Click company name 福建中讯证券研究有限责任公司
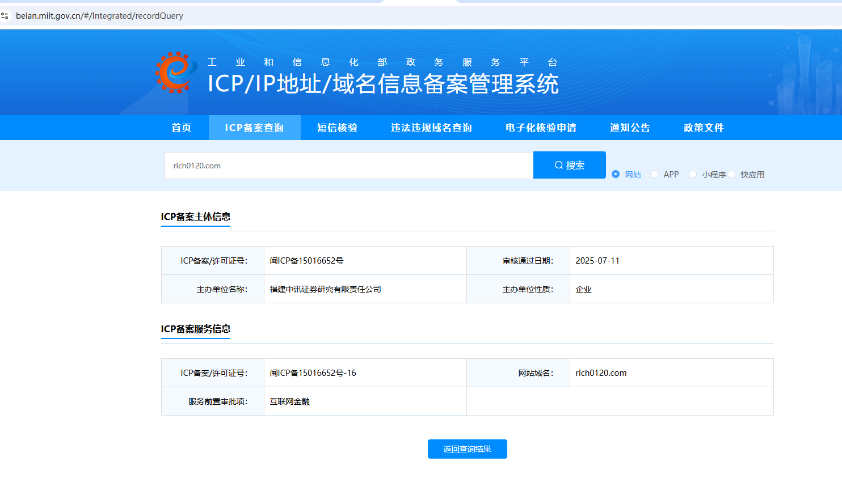 click(325, 289)
